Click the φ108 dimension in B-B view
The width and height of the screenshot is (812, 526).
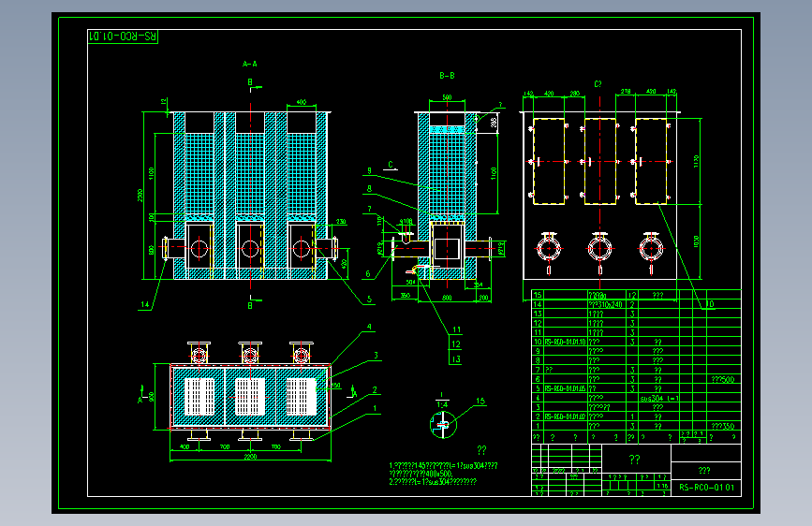(x=406, y=222)
